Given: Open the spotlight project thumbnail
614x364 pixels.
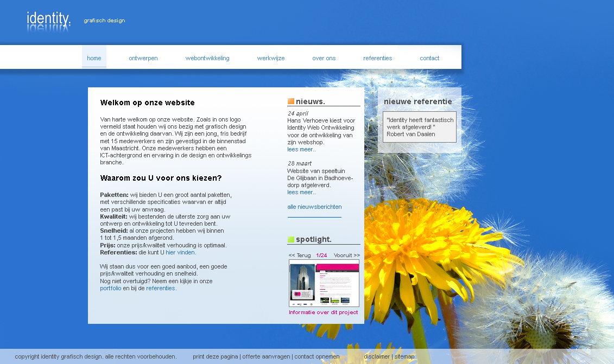Looking at the screenshot, I should (x=324, y=283).
